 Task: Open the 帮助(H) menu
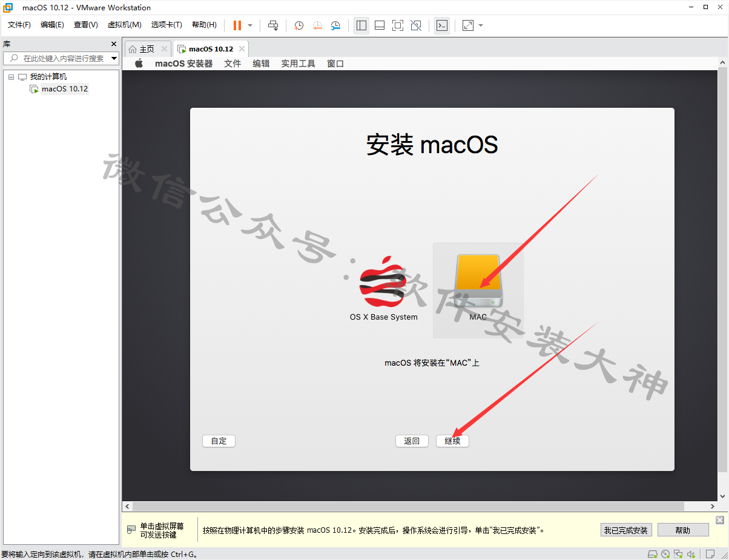[204, 25]
